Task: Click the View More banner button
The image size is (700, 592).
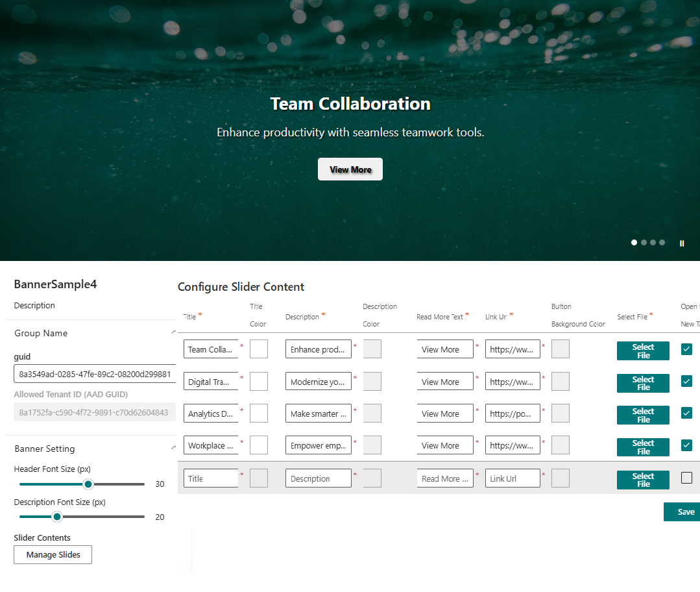Action: [350, 169]
